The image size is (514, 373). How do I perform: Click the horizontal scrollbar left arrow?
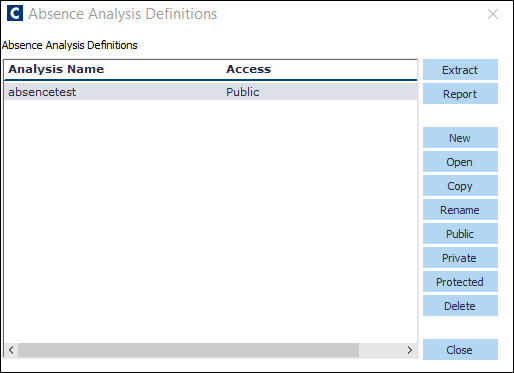[x=11, y=350]
